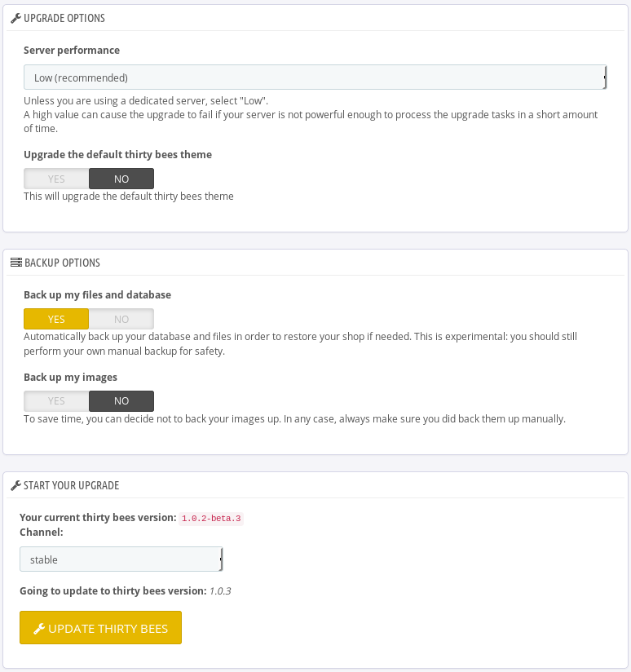The image size is (631, 672).
Task: Open the Channel dropdown set to stable
Action: (x=120, y=559)
